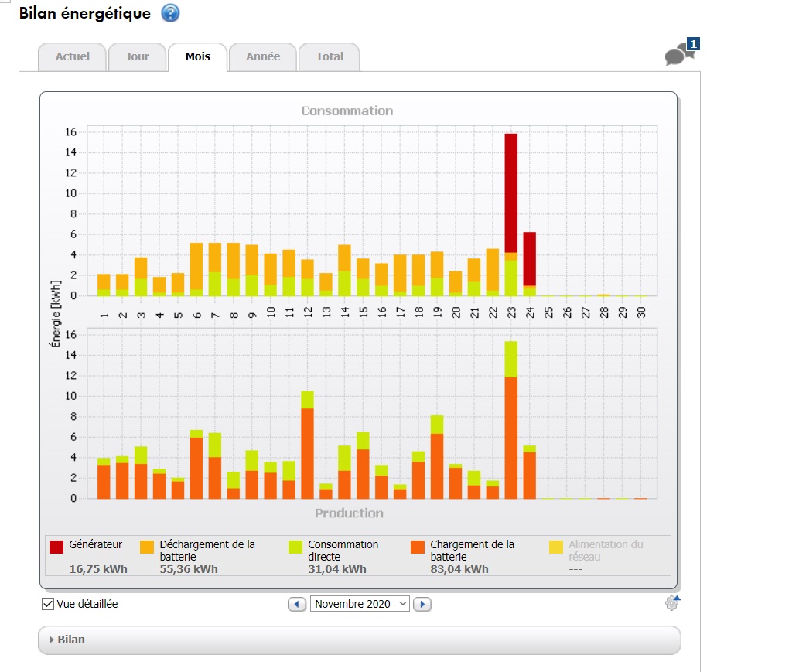Open the help icon beside Bilan énergétique
This screenshot has width=799, height=672.
[x=170, y=12]
